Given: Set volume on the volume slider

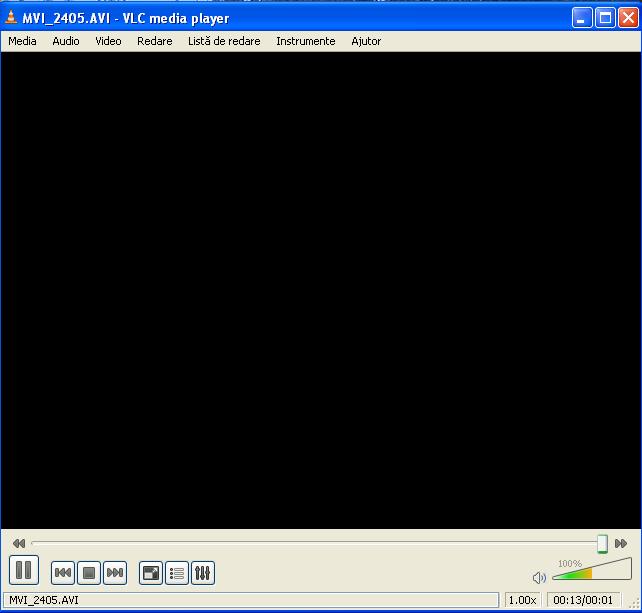Looking at the screenshot, I should click(592, 569).
